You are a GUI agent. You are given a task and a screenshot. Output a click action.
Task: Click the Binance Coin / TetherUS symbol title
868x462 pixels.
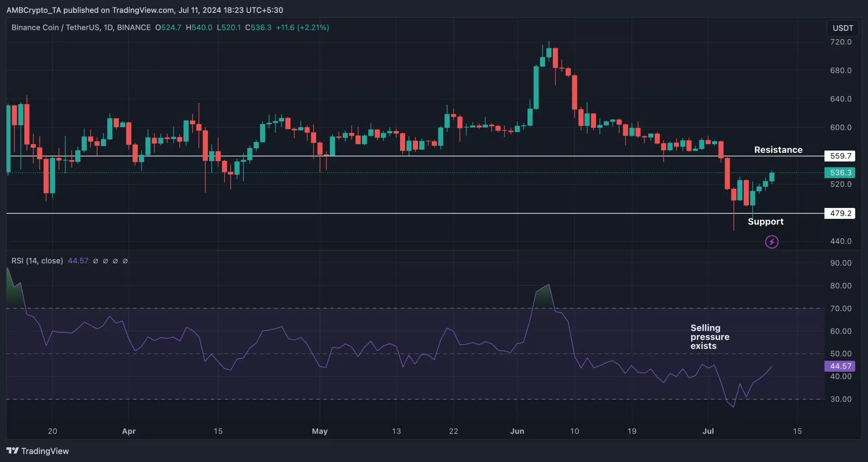81,27
